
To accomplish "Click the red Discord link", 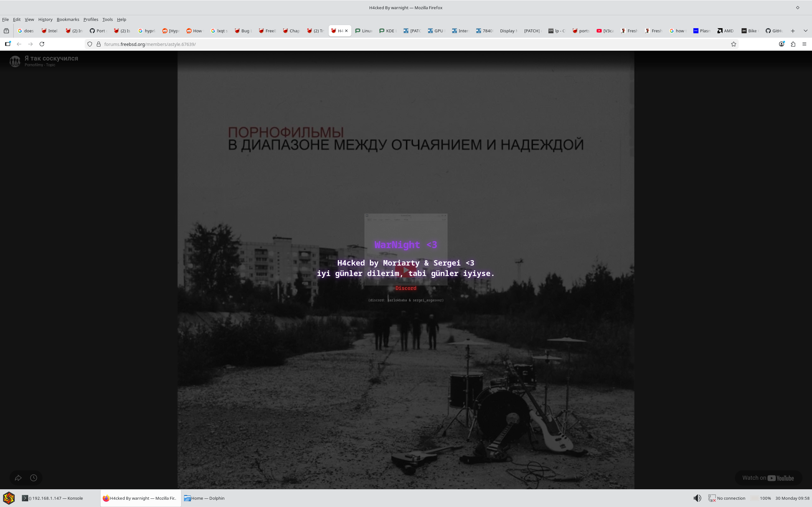I will [406, 288].
